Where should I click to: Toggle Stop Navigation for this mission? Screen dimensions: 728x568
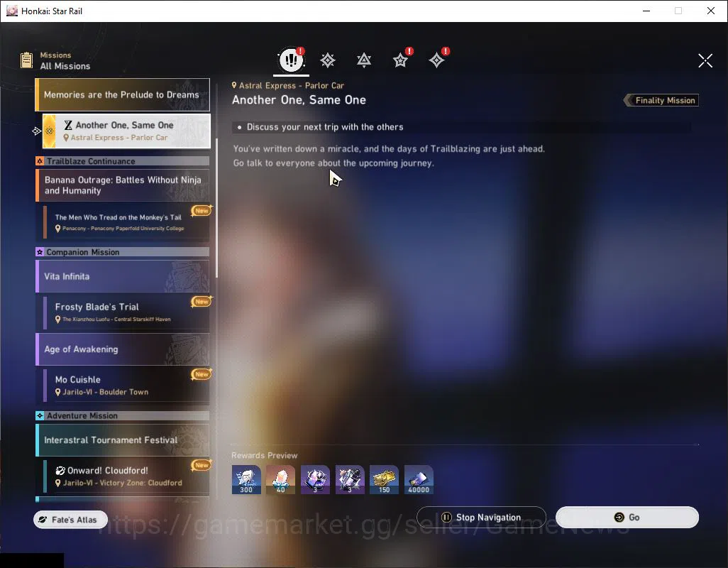(481, 518)
